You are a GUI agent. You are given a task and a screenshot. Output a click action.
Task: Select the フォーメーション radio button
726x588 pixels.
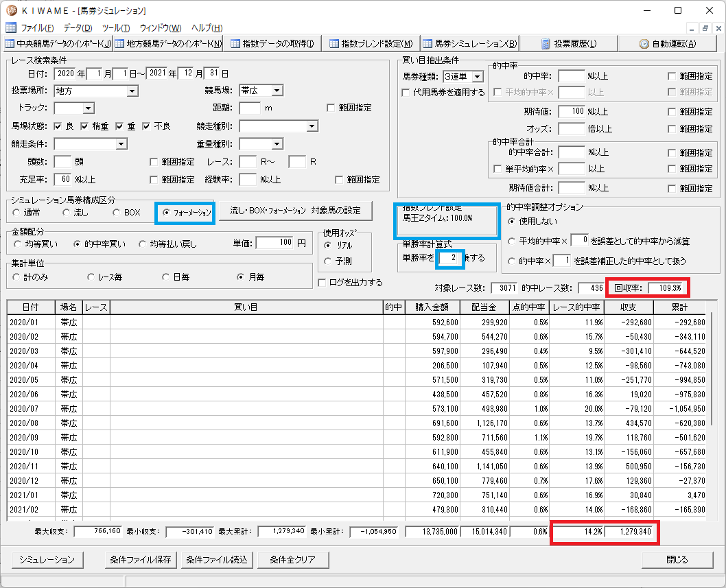(x=166, y=213)
